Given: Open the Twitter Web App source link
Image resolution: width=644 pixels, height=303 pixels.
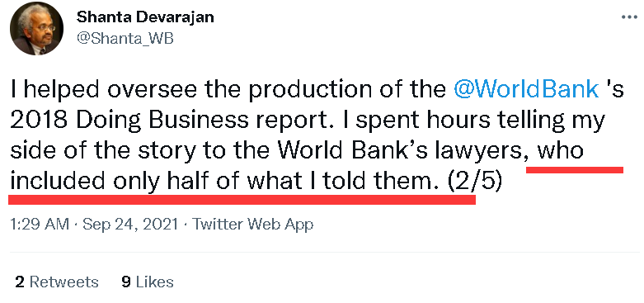Looking at the screenshot, I should (x=252, y=225).
